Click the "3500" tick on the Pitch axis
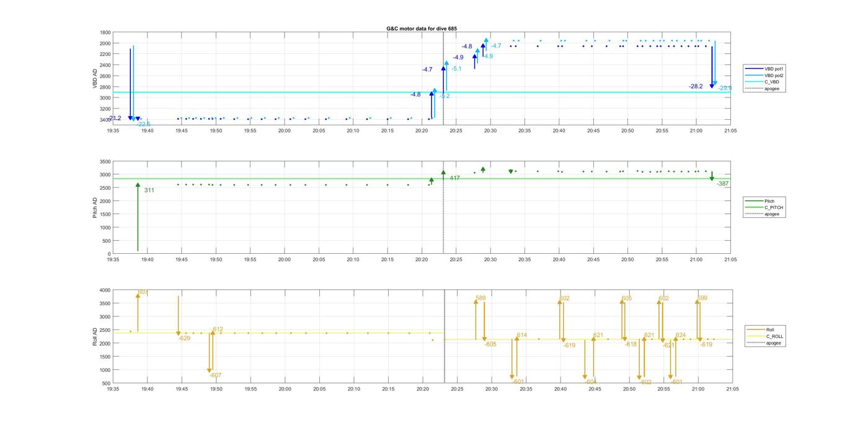 coord(105,161)
